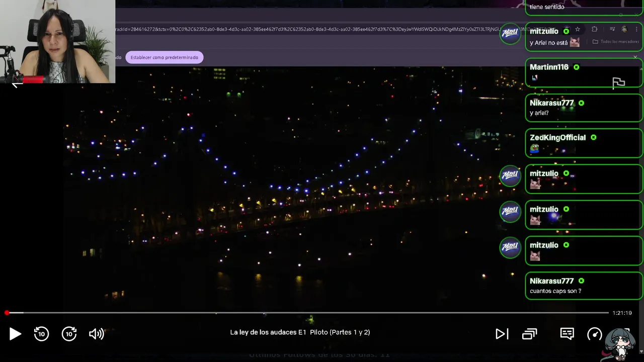Play the paused Netflix video
Viewport: 644px width, 362px height.
[x=15, y=334]
